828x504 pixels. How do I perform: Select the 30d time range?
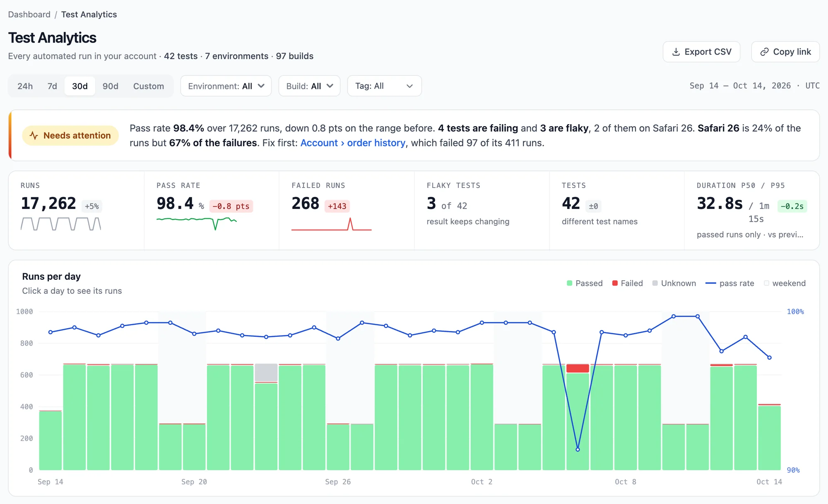[80, 86]
